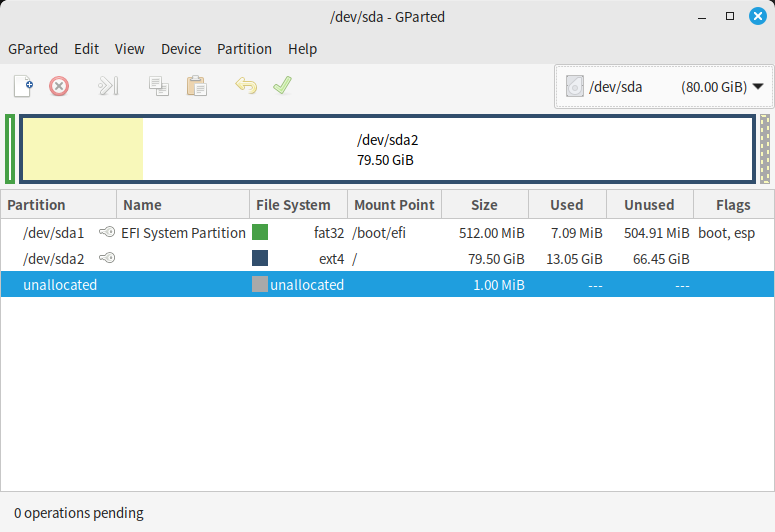Open the Edit menu
Image resolution: width=775 pixels, height=532 pixels.
[86, 49]
